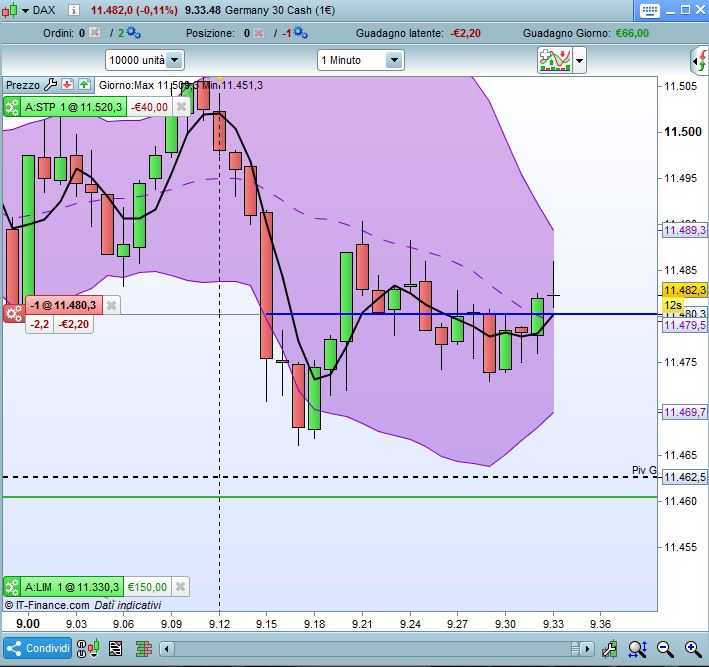Viewport: 709px width, 667px height.
Task: Zoom out with the minus magnifier
Action: tap(665, 649)
